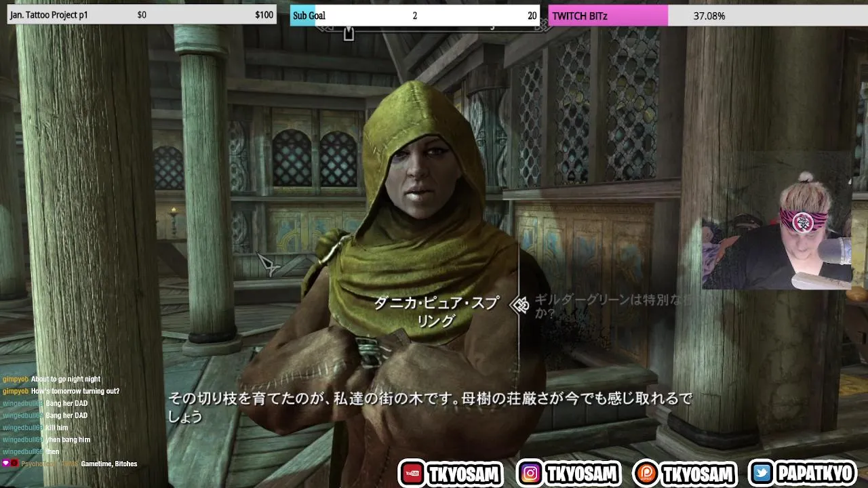This screenshot has height=488, width=868.
Task: Click wingedbull69's name beside 'kill him'
Action: 23,428
